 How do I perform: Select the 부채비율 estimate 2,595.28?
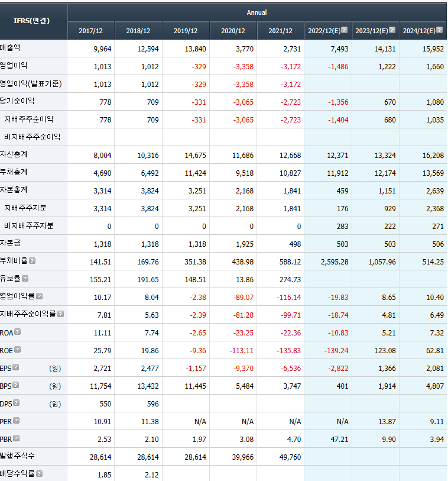[x=335, y=262]
